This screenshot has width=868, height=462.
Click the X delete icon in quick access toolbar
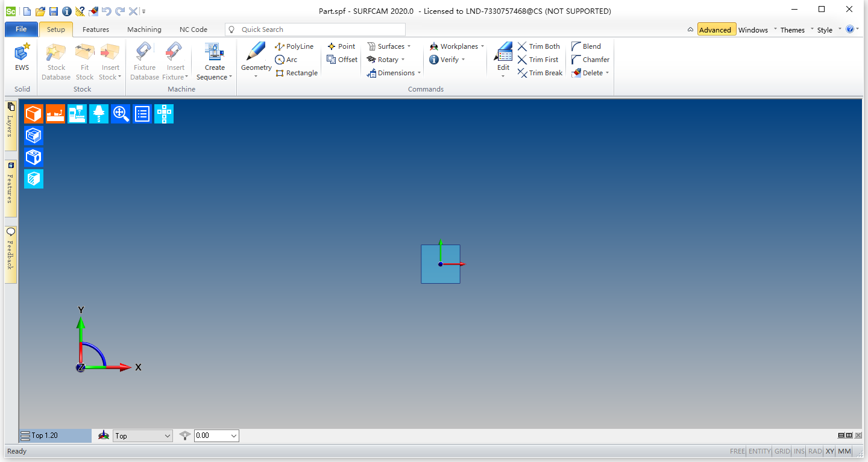133,11
